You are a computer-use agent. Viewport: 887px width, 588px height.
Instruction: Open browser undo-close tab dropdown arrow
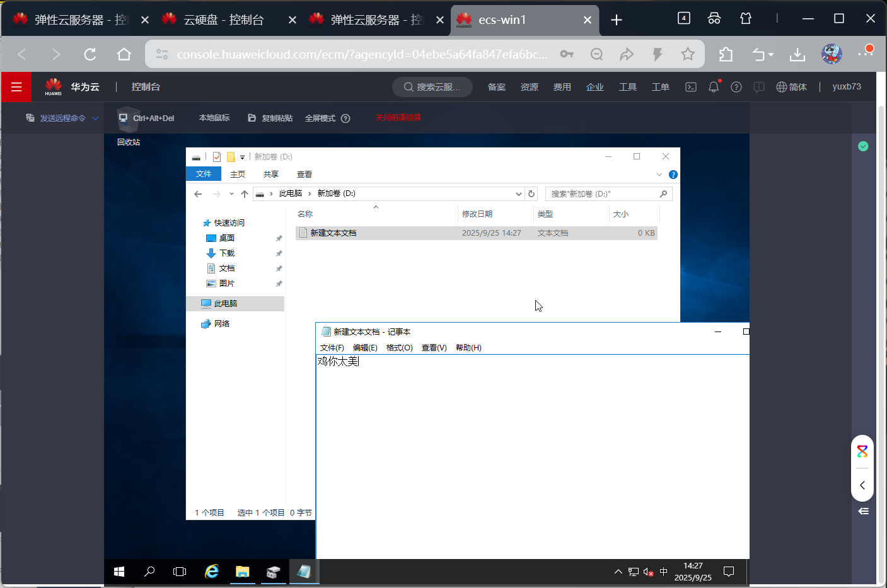(771, 55)
